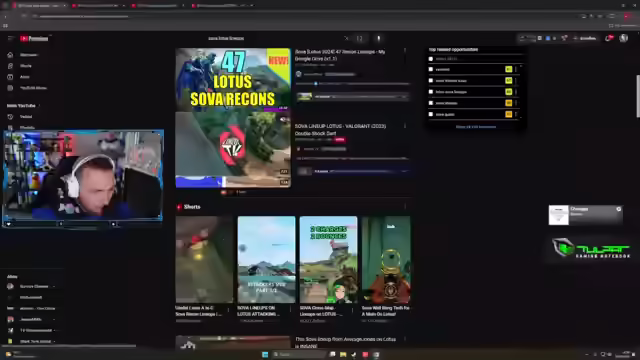
Task: Click the show all keywords link
Action: 476,127
